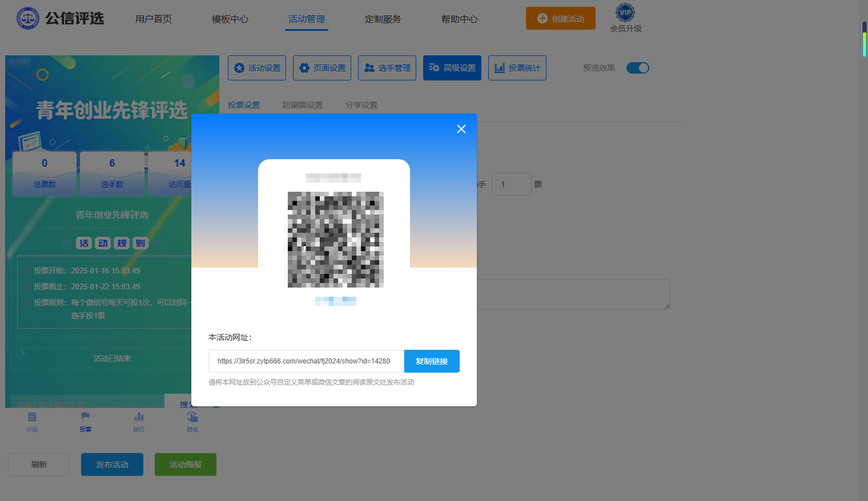The width and height of the screenshot is (868, 501).
Task: Click the vote count input showing 1
Action: pyautogui.click(x=512, y=184)
